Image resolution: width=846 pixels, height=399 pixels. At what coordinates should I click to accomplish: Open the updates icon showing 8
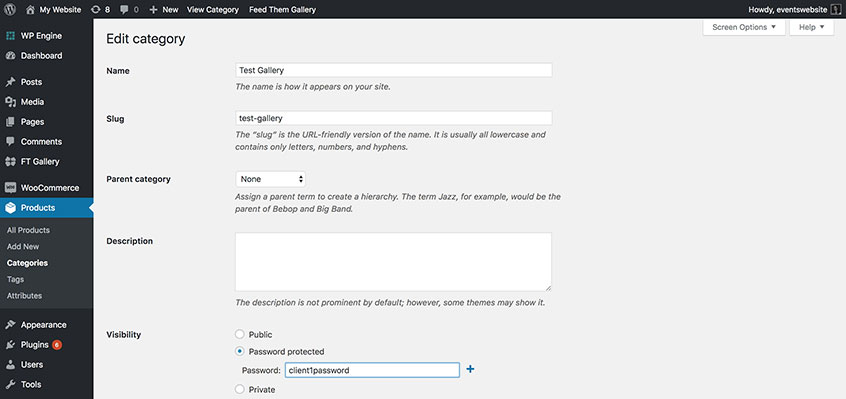click(x=96, y=10)
